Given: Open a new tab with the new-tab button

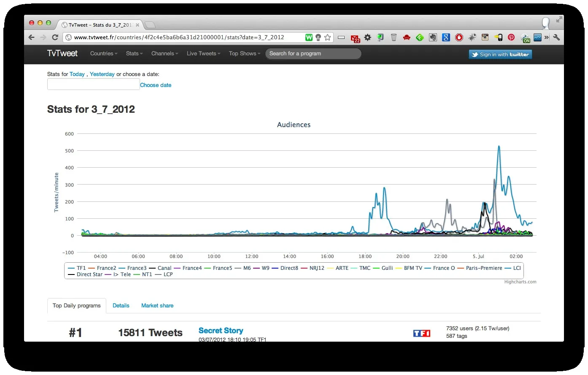Looking at the screenshot, I should (x=150, y=25).
